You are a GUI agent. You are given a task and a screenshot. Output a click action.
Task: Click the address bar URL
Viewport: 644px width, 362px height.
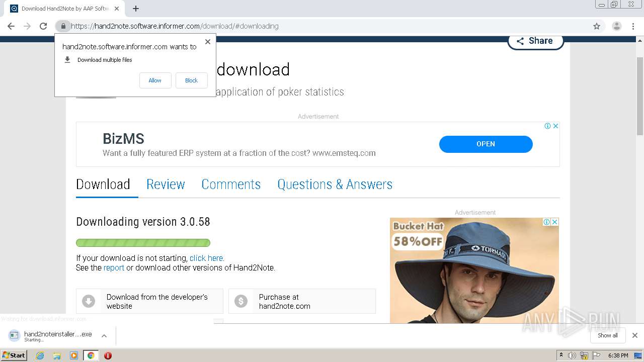pyautogui.click(x=175, y=26)
